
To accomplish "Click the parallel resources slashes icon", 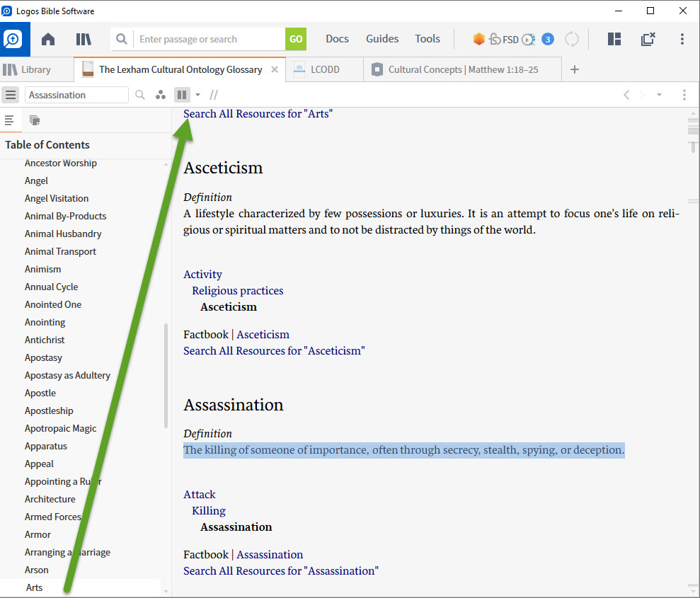I will (214, 95).
